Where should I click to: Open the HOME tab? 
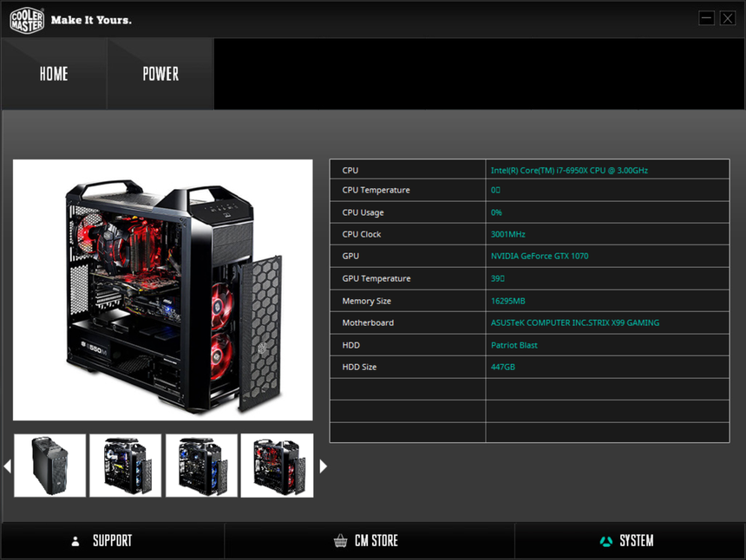click(x=54, y=74)
